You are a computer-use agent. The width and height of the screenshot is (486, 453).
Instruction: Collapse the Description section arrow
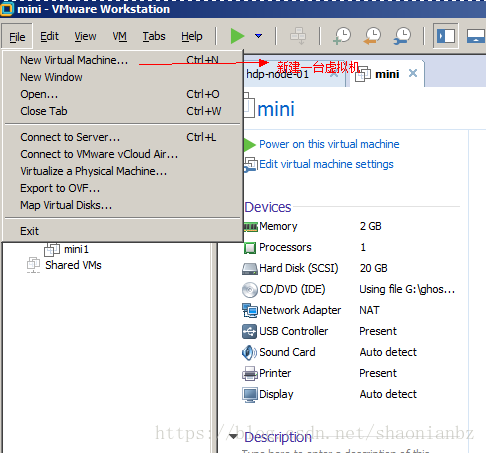(233, 436)
